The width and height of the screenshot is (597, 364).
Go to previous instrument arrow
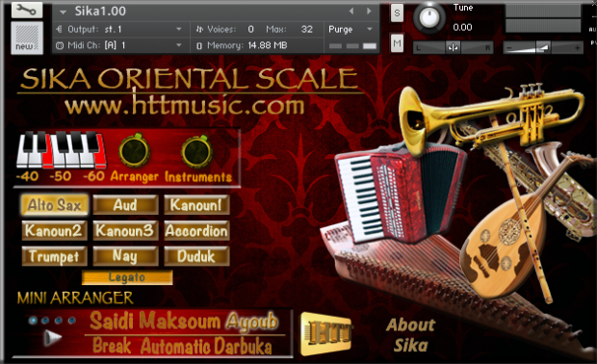pyautogui.click(x=351, y=11)
